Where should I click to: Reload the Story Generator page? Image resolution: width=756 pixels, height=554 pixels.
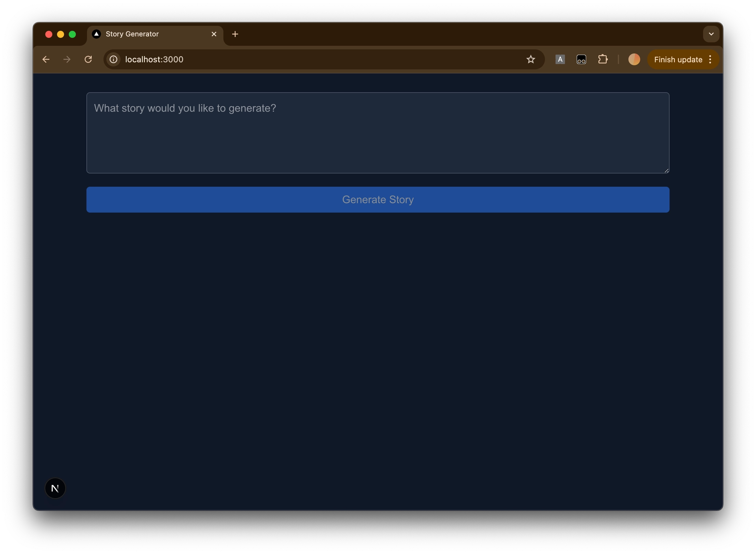(x=88, y=59)
